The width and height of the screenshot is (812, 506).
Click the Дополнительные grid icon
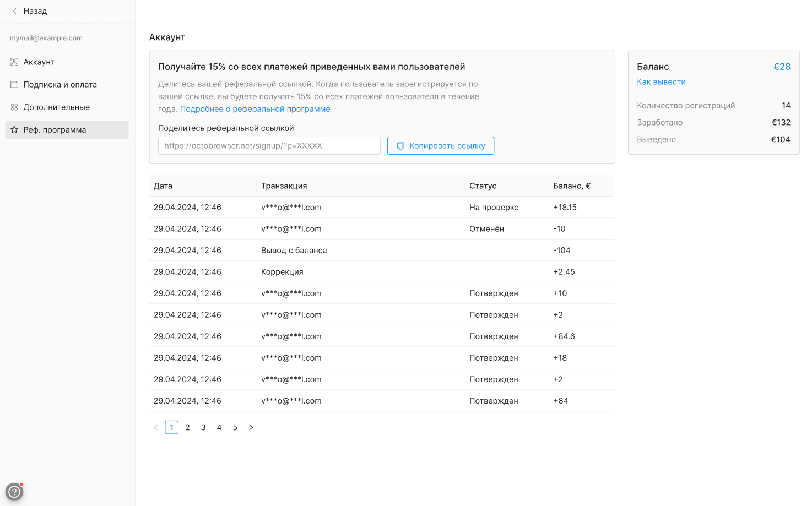point(14,107)
